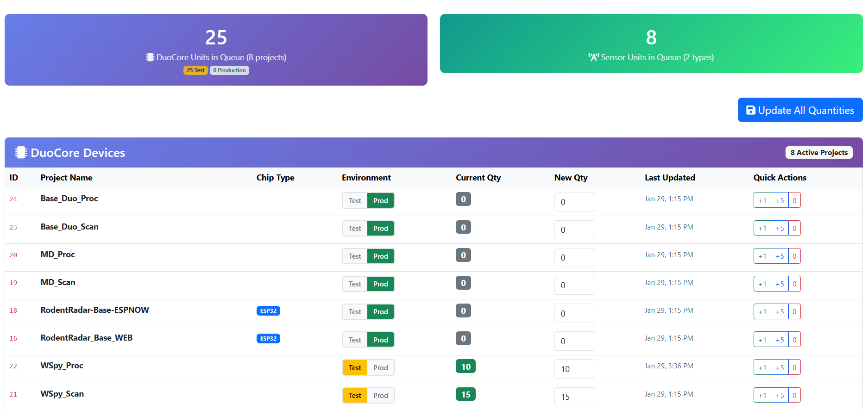Focus the New Qty field for WSpy_Scan
The image size is (868, 410).
pyautogui.click(x=574, y=397)
